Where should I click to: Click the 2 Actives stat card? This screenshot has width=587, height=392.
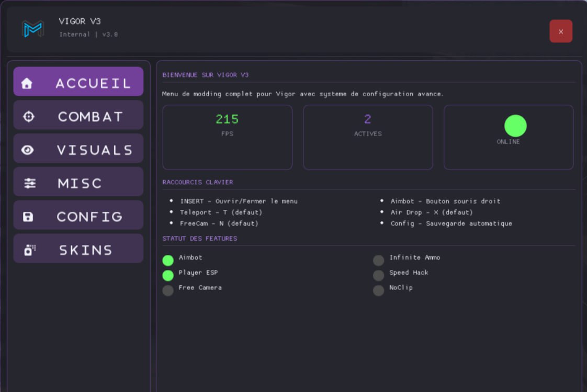(x=368, y=137)
